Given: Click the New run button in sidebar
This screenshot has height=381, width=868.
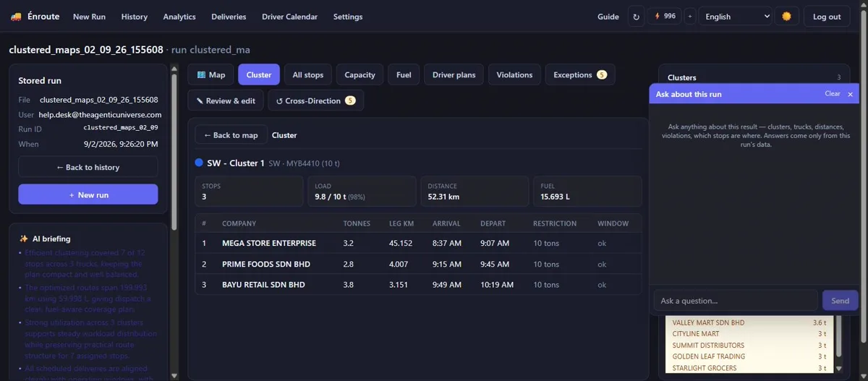Looking at the screenshot, I should [88, 194].
